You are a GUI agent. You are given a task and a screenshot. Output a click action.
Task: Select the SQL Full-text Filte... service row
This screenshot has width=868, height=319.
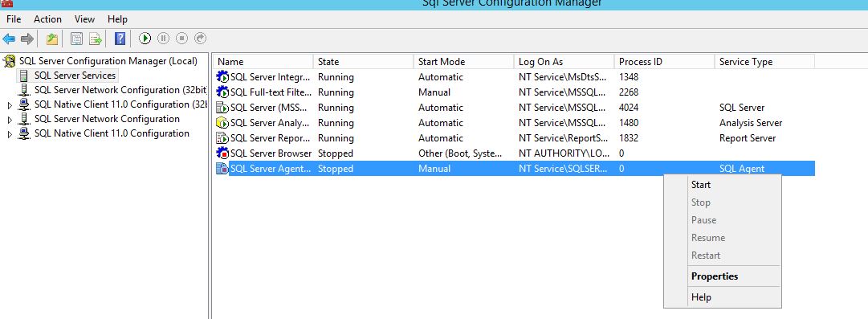[514, 92]
